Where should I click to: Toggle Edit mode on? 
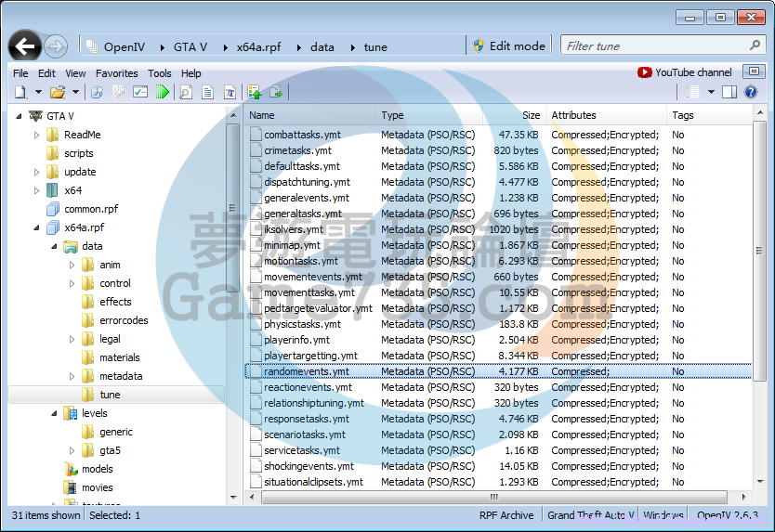[x=508, y=45]
